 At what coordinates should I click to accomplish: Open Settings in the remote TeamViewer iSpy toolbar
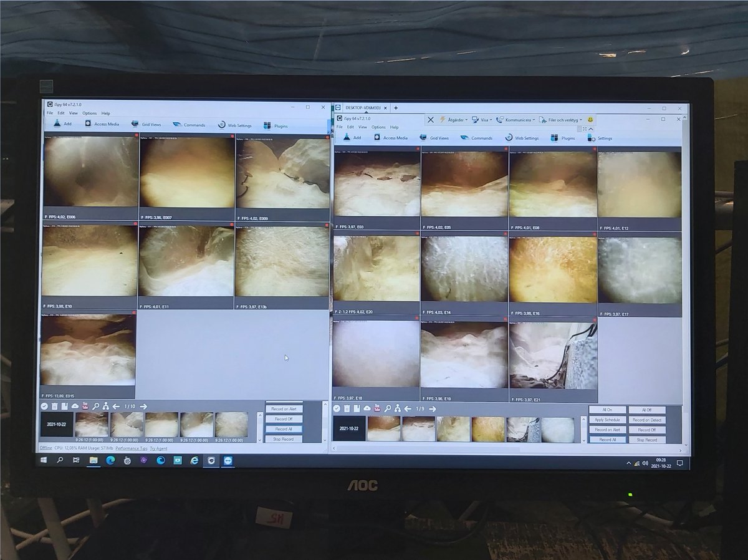600,138
